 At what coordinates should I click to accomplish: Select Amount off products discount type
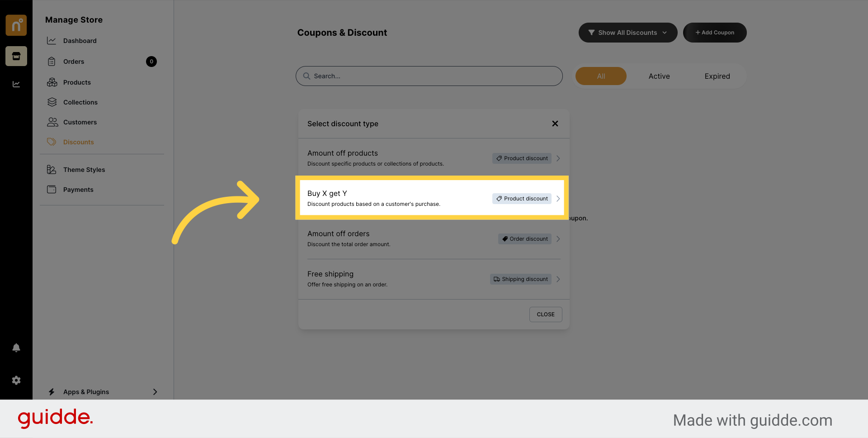click(x=434, y=158)
